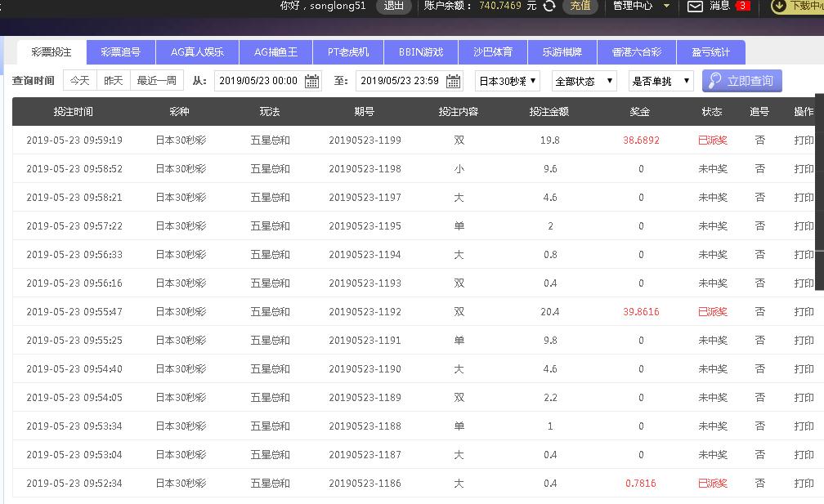Click bet amount 19.8
The height and width of the screenshot is (504, 824).
pyautogui.click(x=549, y=140)
